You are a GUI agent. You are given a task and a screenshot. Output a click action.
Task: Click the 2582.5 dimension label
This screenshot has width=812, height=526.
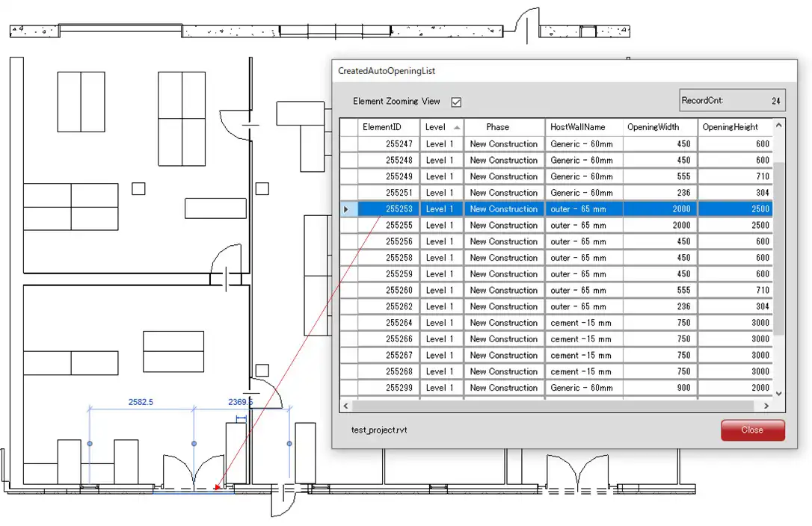pos(141,402)
